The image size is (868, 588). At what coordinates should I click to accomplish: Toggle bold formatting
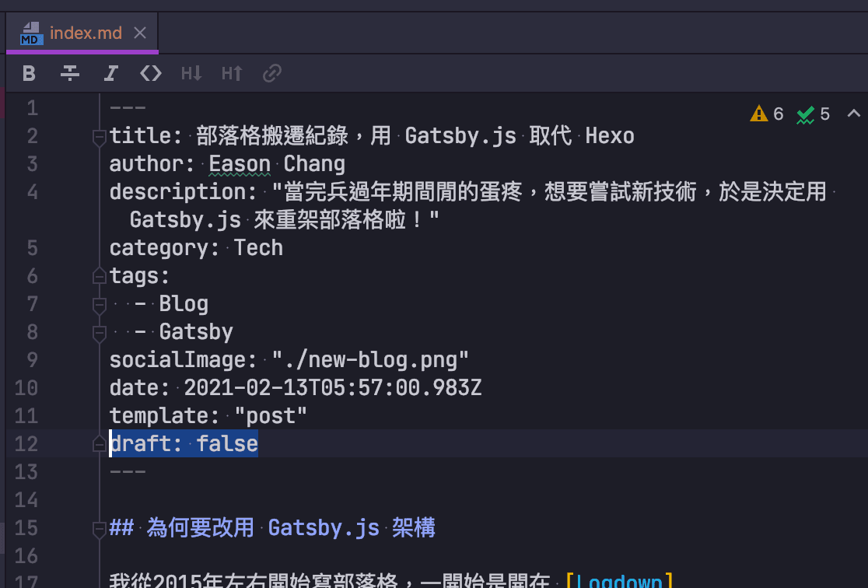29,73
